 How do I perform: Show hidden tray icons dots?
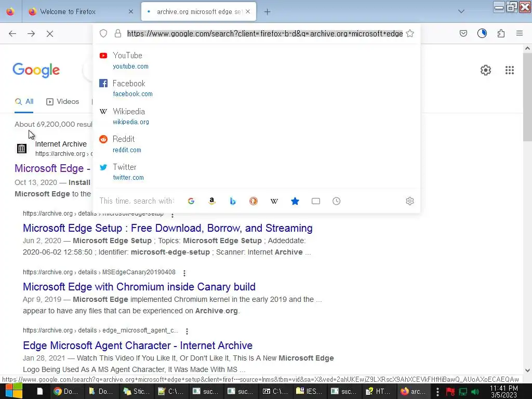(437, 392)
